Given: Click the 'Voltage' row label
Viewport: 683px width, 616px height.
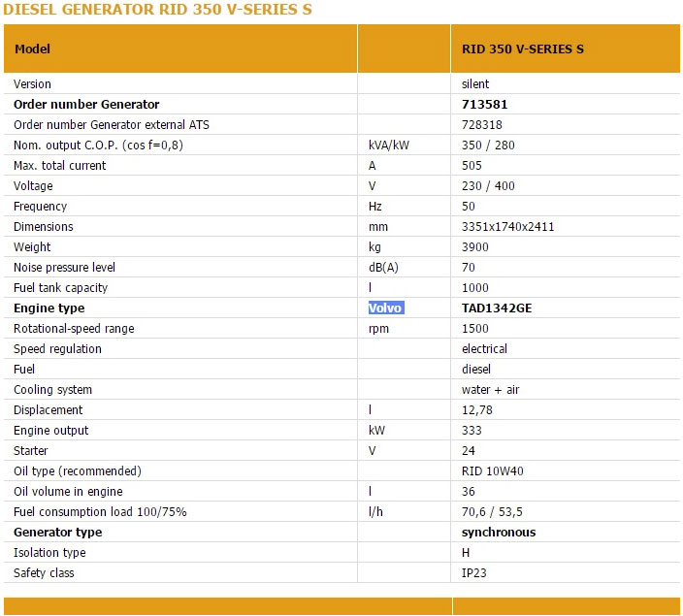Looking at the screenshot, I should click(33, 186).
